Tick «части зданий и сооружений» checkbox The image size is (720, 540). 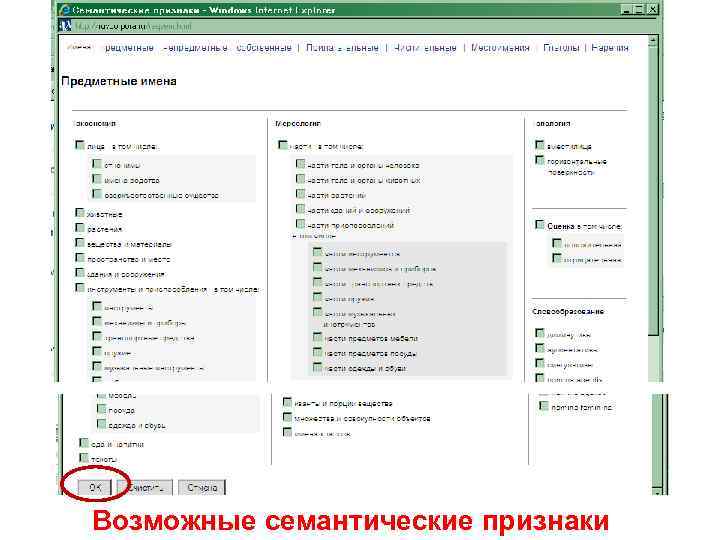[300, 209]
